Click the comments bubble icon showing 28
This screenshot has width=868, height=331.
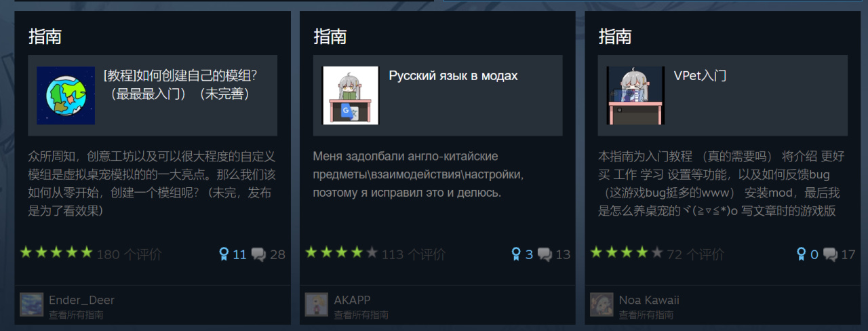258,255
